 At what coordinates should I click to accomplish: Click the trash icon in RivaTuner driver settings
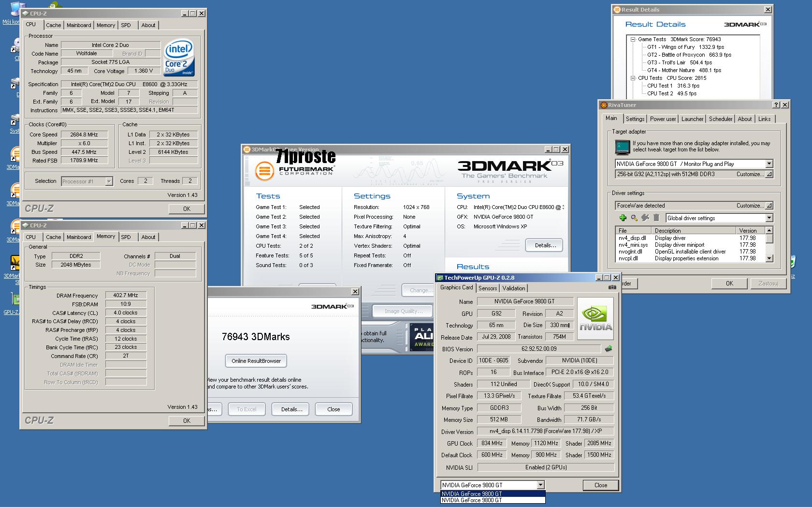656,218
